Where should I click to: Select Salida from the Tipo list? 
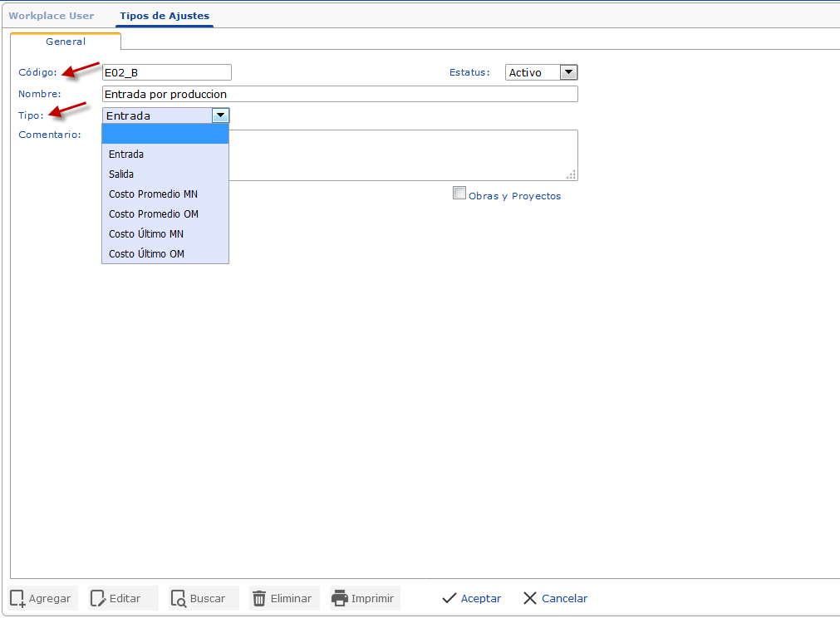(x=121, y=174)
